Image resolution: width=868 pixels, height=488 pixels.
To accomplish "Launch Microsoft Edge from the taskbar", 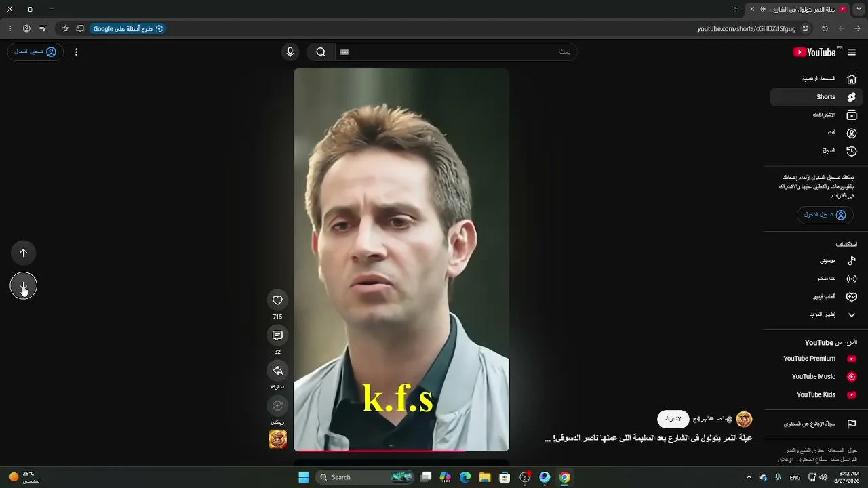I will [x=465, y=477].
